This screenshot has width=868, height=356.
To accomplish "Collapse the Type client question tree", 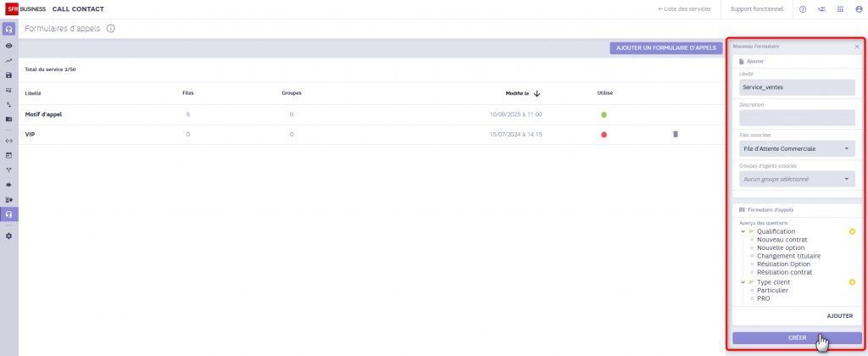I will coord(743,282).
